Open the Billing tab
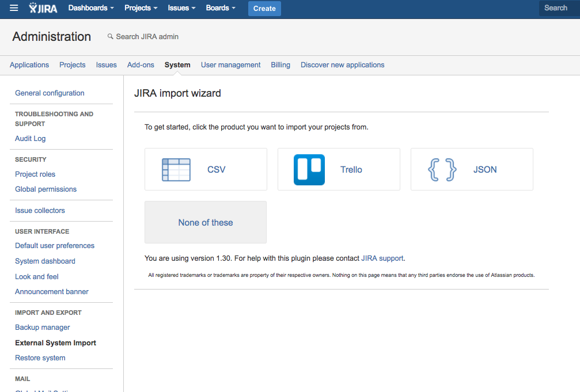 click(280, 64)
